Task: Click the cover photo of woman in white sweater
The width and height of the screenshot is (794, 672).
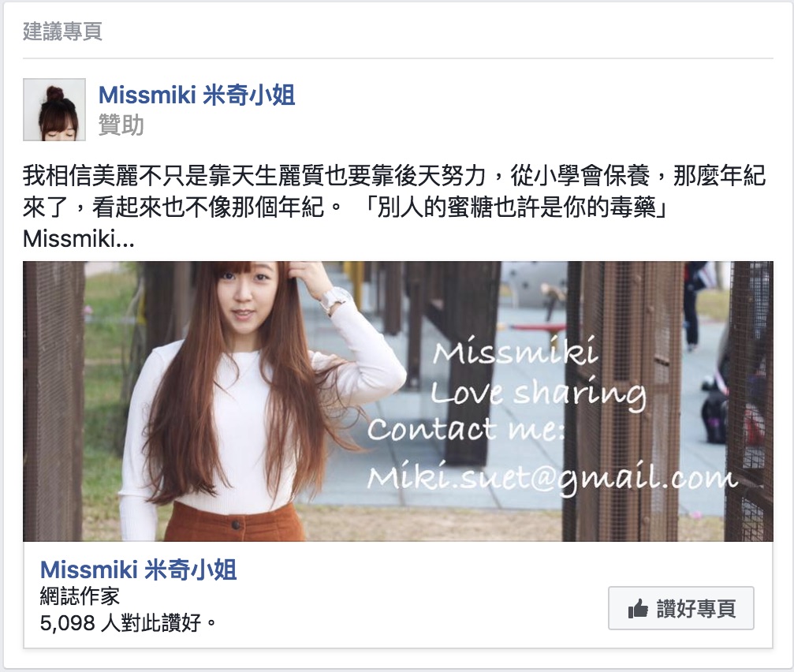Action: pos(398,401)
